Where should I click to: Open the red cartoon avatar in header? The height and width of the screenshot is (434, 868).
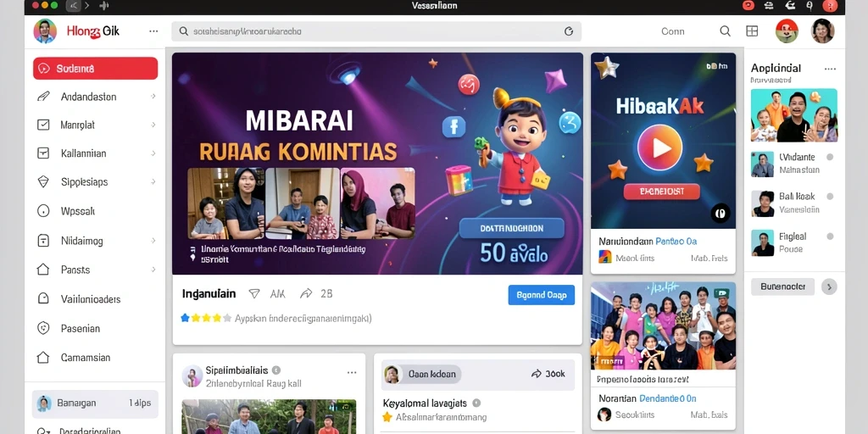[x=787, y=31]
